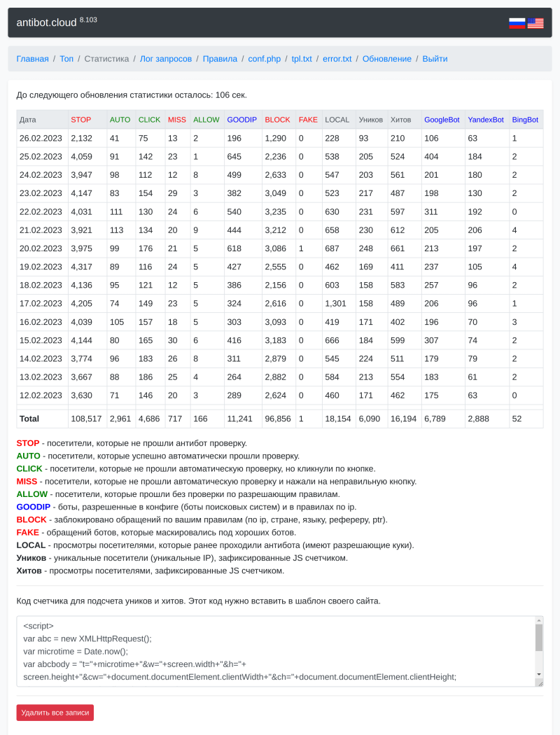Open Лог запросов in breadcrumb menu
The image size is (560, 735).
tap(166, 59)
